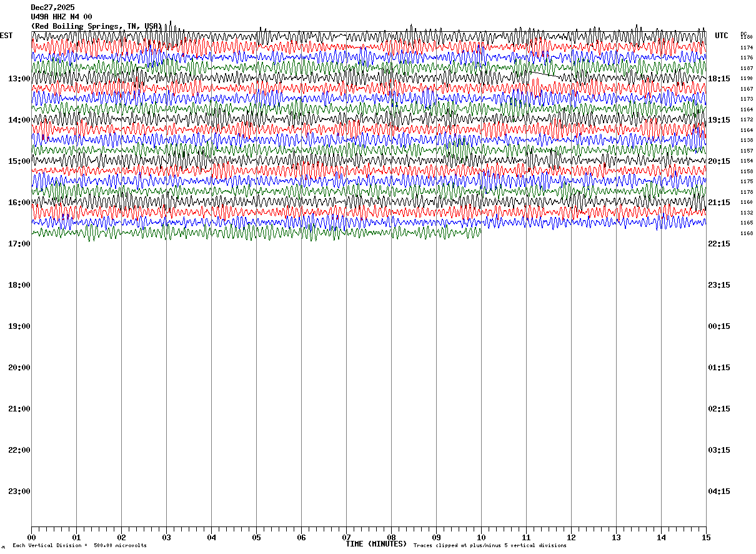The image size is (756, 554).
Task: Click the DC offset value 1187
Action: [747, 68]
